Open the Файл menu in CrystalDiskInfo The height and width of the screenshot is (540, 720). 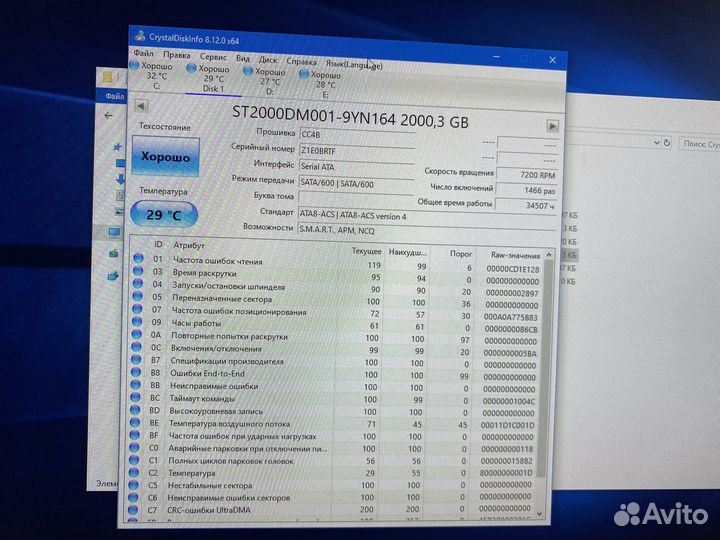[143, 53]
